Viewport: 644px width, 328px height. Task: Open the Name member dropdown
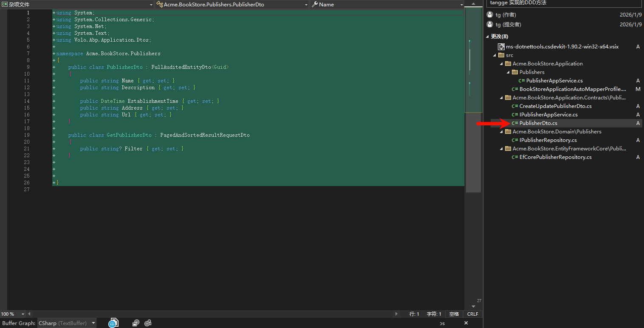pyautogui.click(x=387, y=4)
